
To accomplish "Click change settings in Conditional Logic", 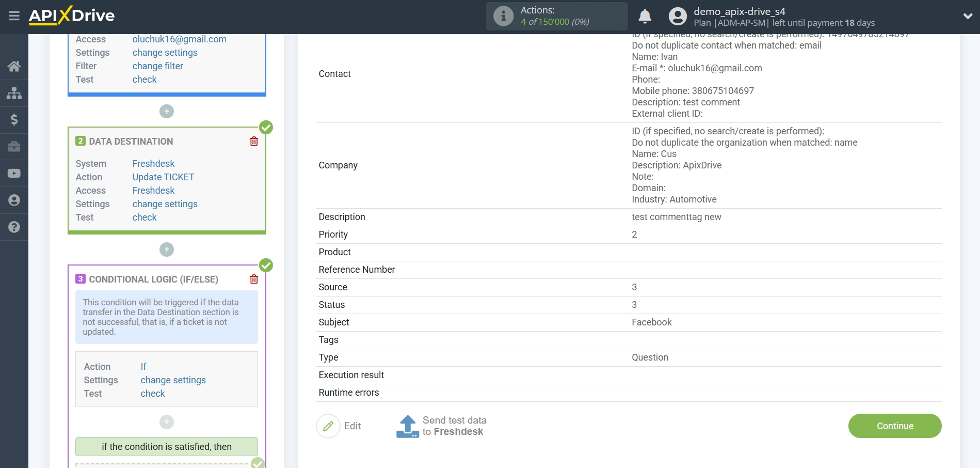I will click(173, 380).
